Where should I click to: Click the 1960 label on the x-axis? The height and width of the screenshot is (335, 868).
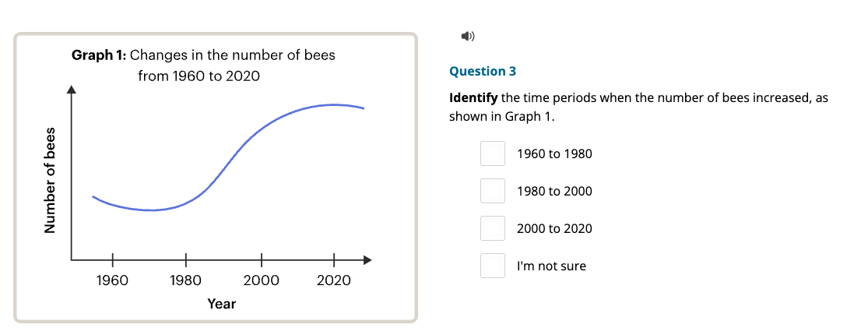(112, 280)
